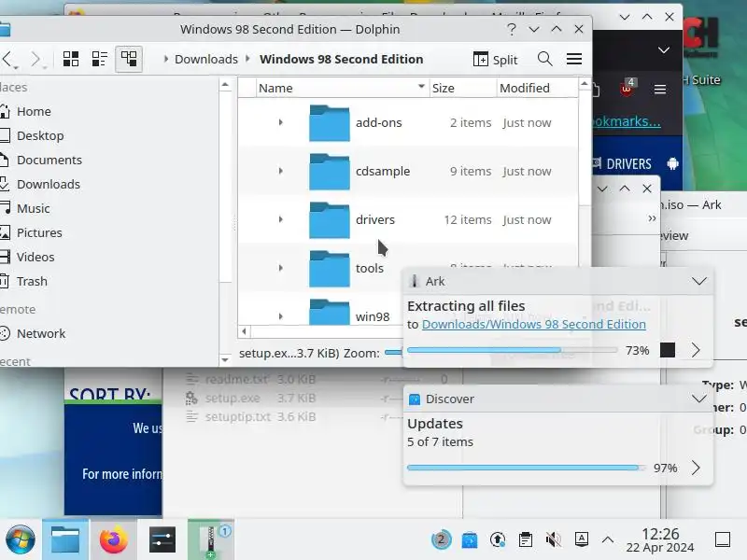Open Firefox extension icon with badge 4
747x560 pixels.
(627, 87)
